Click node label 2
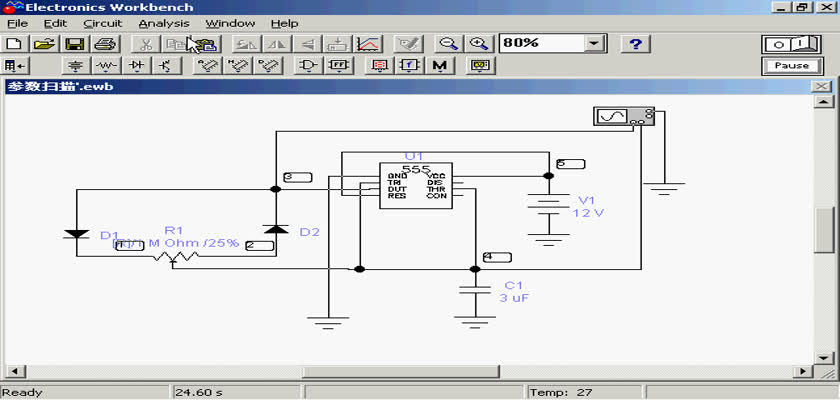Viewport: 840px width, 400px height. (x=260, y=246)
